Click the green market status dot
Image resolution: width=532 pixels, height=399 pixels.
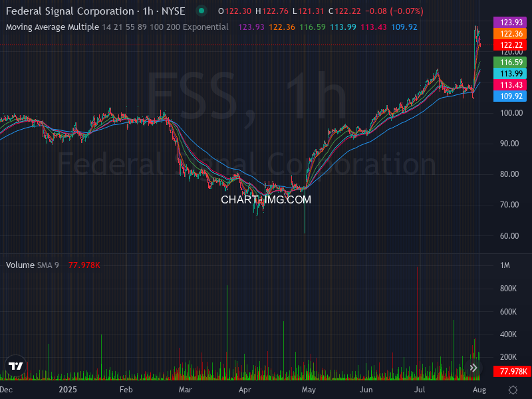(201, 11)
